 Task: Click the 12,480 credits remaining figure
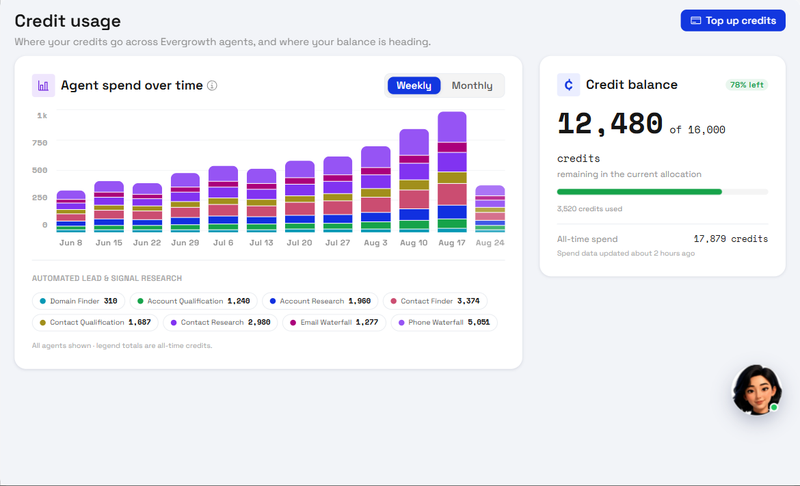point(610,123)
